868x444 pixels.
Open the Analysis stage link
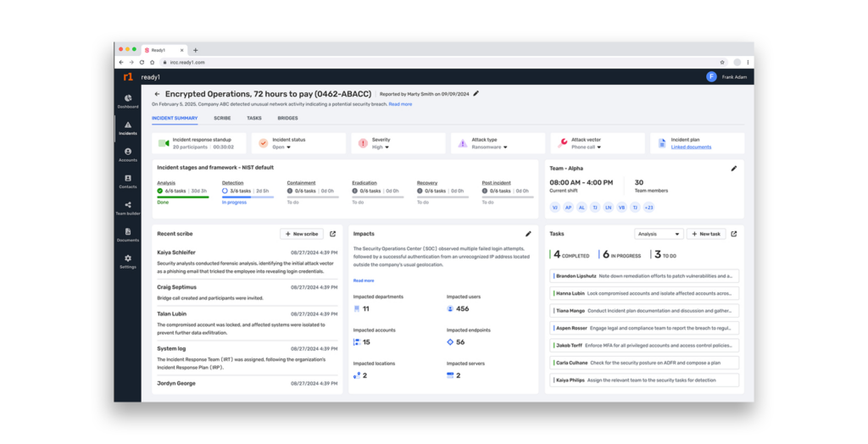pyautogui.click(x=166, y=183)
